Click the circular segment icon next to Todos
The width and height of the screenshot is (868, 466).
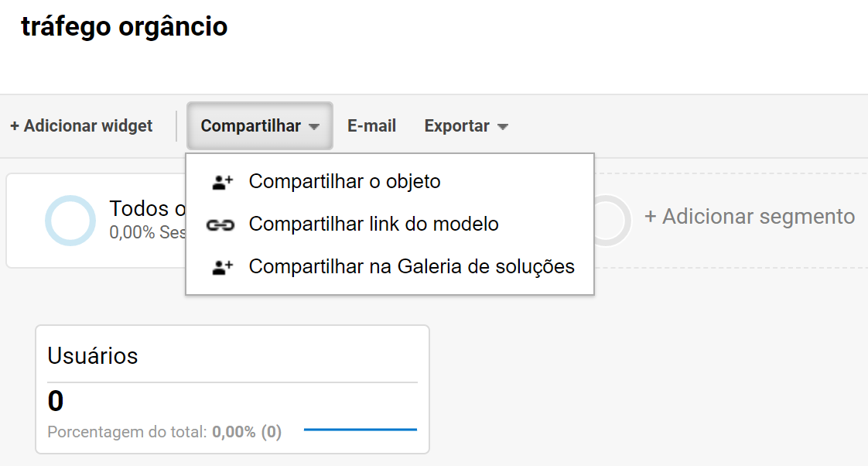[70, 221]
